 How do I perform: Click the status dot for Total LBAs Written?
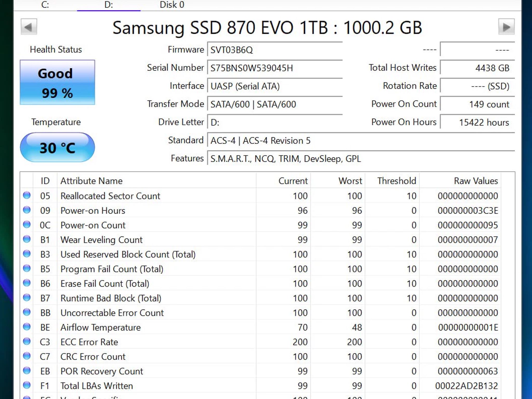[x=27, y=385]
